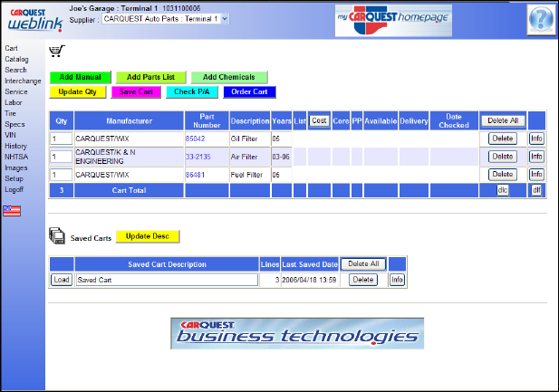Click the cyan Check P/A button
Viewport: 559px width, 392px height.
[x=192, y=91]
